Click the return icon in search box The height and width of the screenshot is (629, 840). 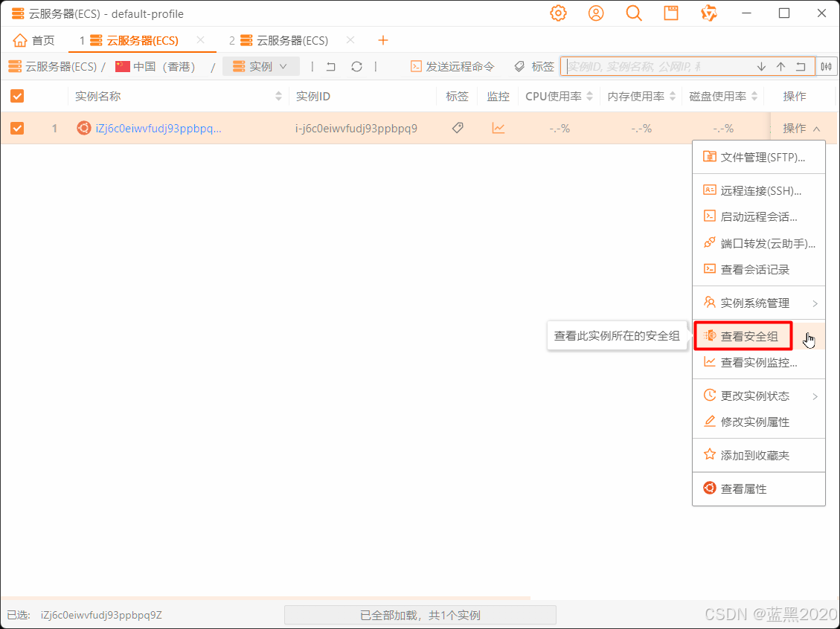[x=801, y=67]
